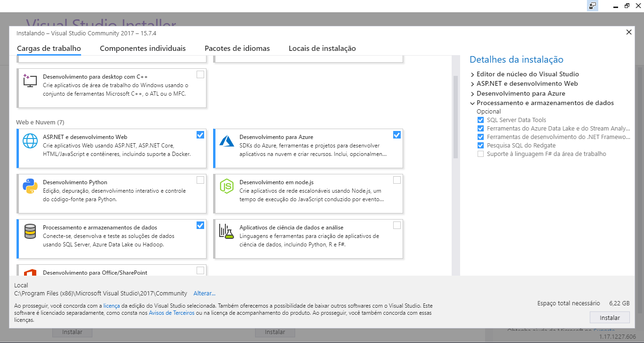Screen dimensions: 644x343
Task: Collapse Processamento e armazenamentos de dados details
Action: click(x=472, y=103)
